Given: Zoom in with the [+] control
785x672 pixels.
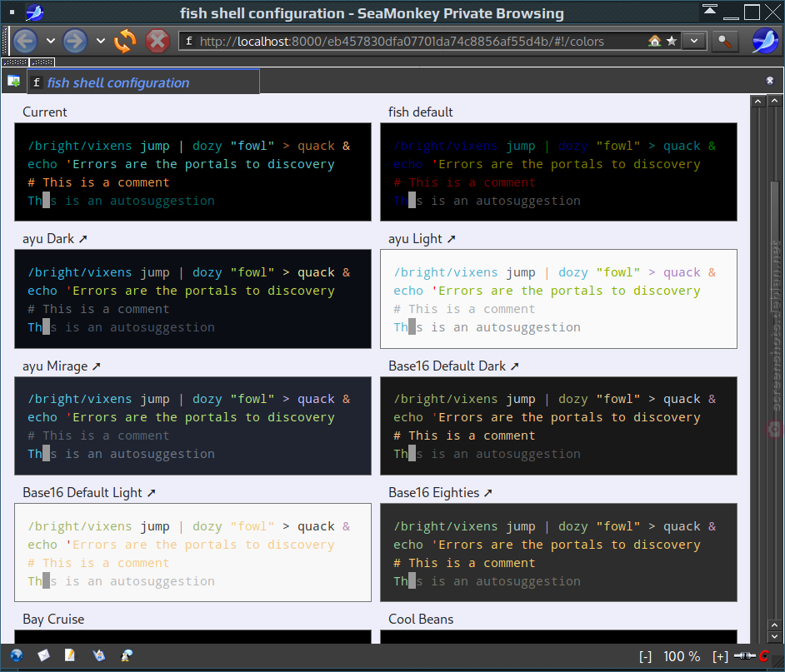Looking at the screenshot, I should pyautogui.click(x=720, y=656).
